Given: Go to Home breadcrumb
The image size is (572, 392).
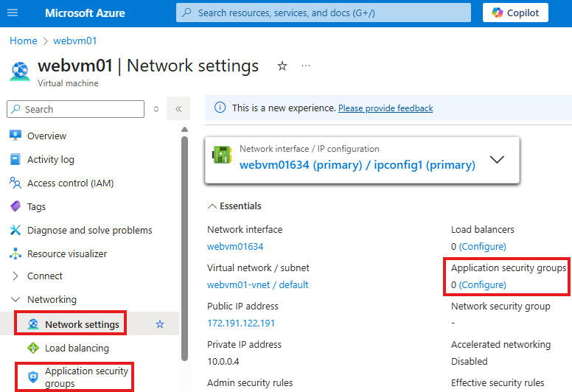Looking at the screenshot, I should coord(24,41).
